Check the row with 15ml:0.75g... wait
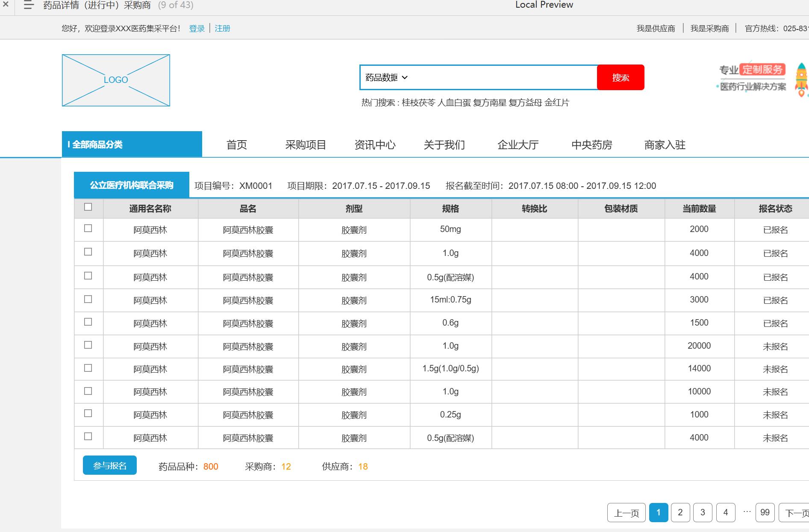The height and width of the screenshot is (532, 809). pyautogui.click(x=88, y=299)
